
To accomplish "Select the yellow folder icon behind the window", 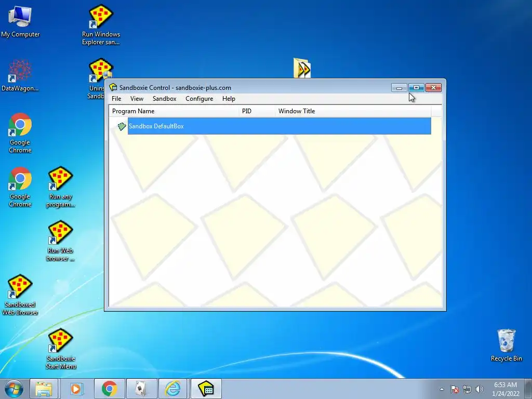I will coord(302,68).
